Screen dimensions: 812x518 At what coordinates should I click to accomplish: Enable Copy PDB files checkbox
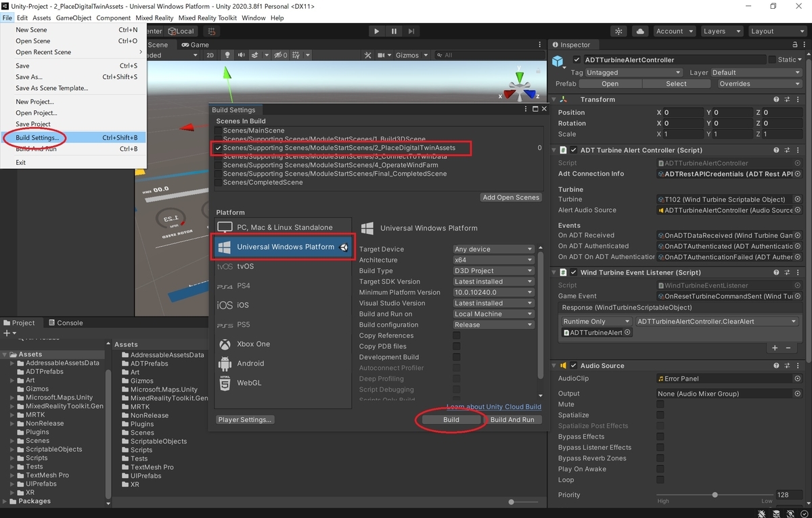457,346
